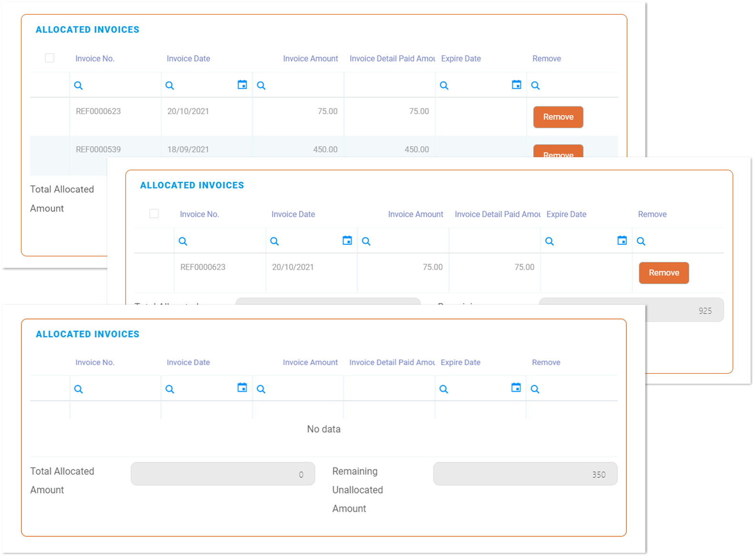
Task: Click Invoice No. search icon in top panel
Action: pyautogui.click(x=79, y=86)
